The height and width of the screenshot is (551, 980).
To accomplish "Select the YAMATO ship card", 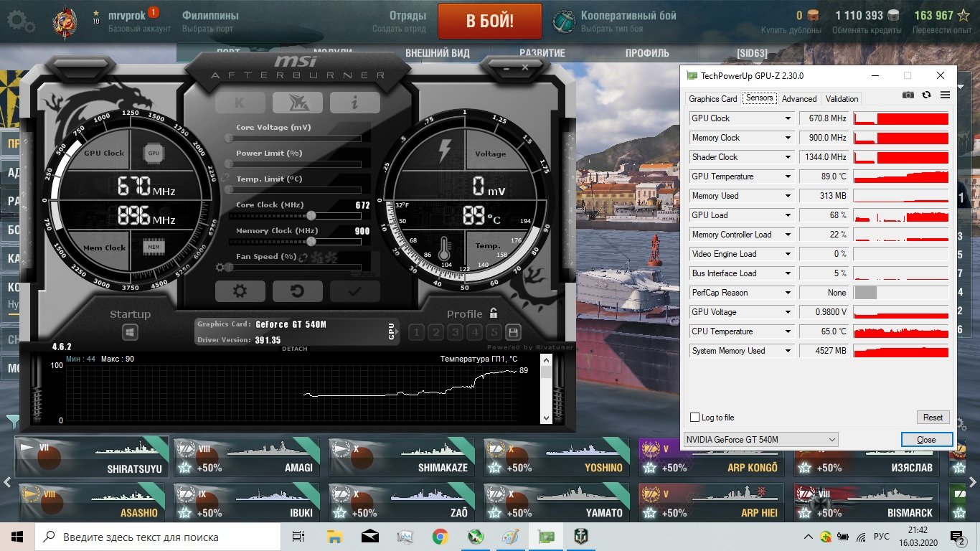I will (x=557, y=502).
